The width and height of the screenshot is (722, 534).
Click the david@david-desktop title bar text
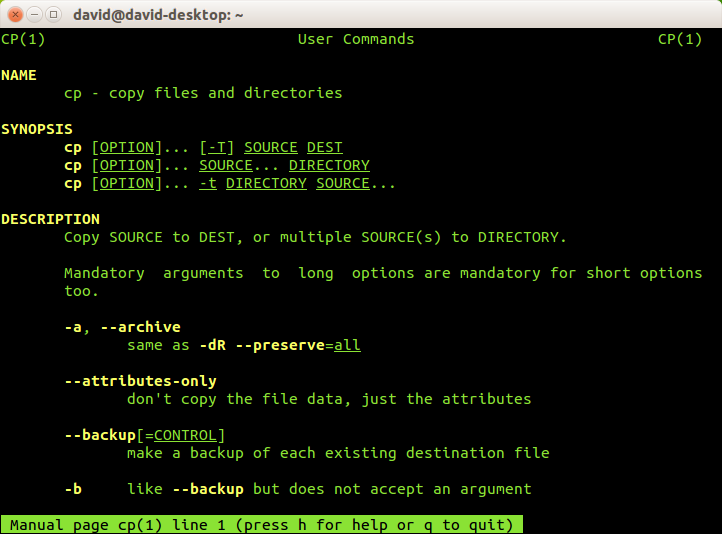159,14
